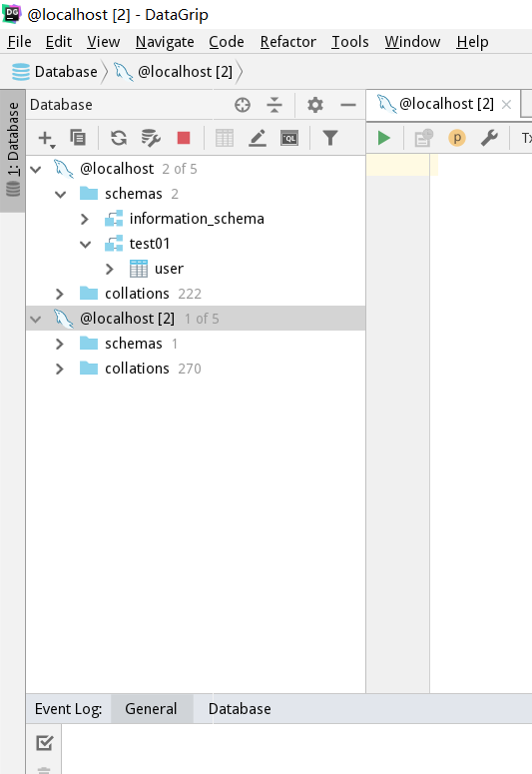Toggle the Mark All As Read checkbox icon
This screenshot has height=774, width=532.
pyautogui.click(x=44, y=742)
